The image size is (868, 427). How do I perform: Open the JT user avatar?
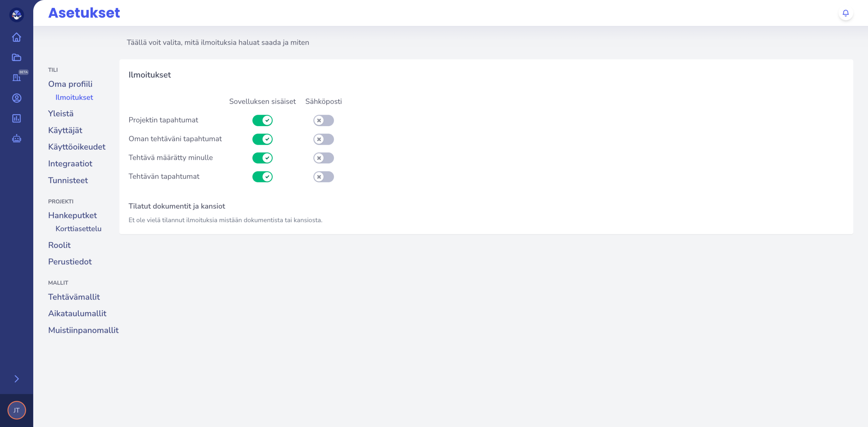click(17, 410)
